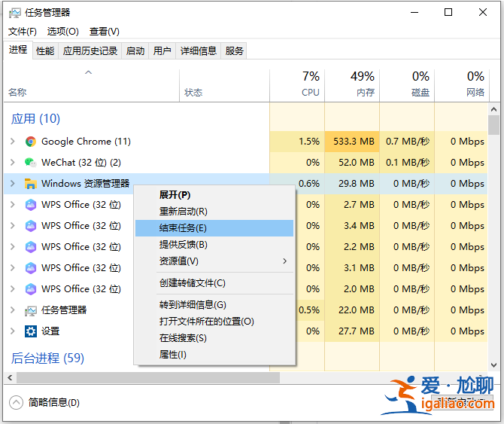Click the WPS Office icon in the 2.7 MB row
Viewport: 504px width, 424px height.
pyautogui.click(x=31, y=205)
